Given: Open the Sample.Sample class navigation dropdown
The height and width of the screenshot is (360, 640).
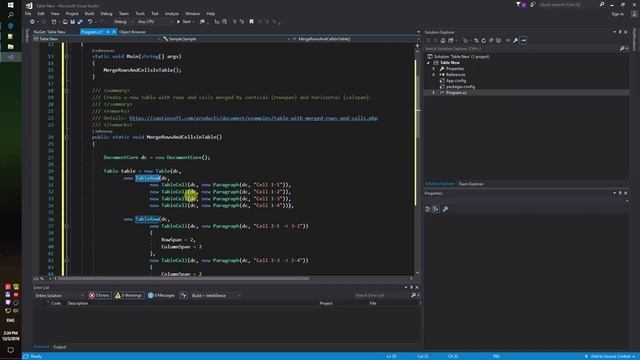Looking at the screenshot, I should [x=226, y=39].
